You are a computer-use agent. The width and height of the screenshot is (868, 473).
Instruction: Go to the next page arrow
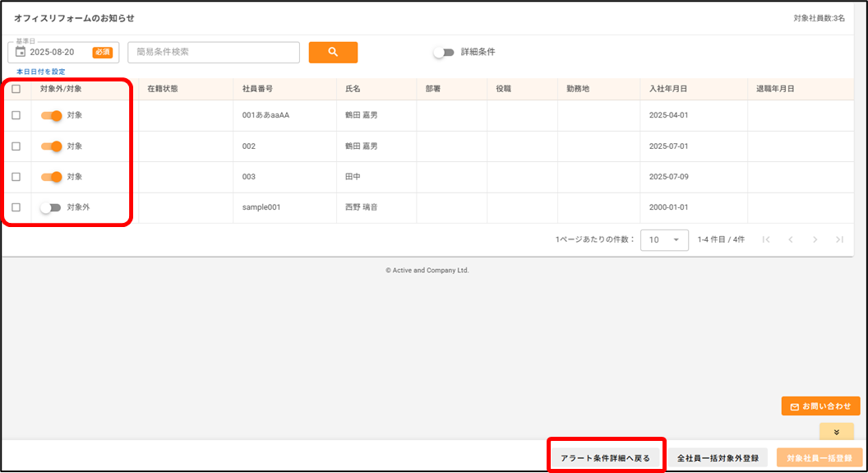pyautogui.click(x=815, y=239)
